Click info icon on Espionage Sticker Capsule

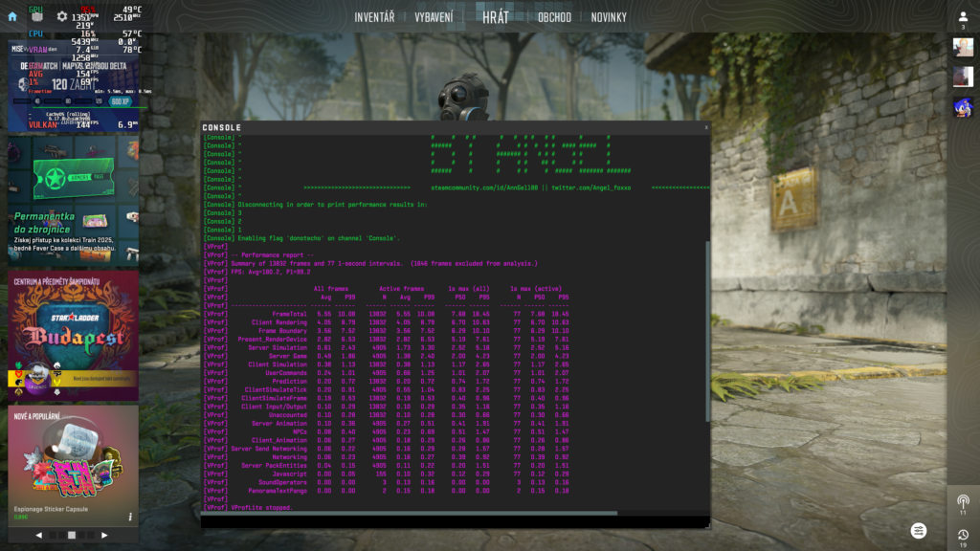point(130,517)
